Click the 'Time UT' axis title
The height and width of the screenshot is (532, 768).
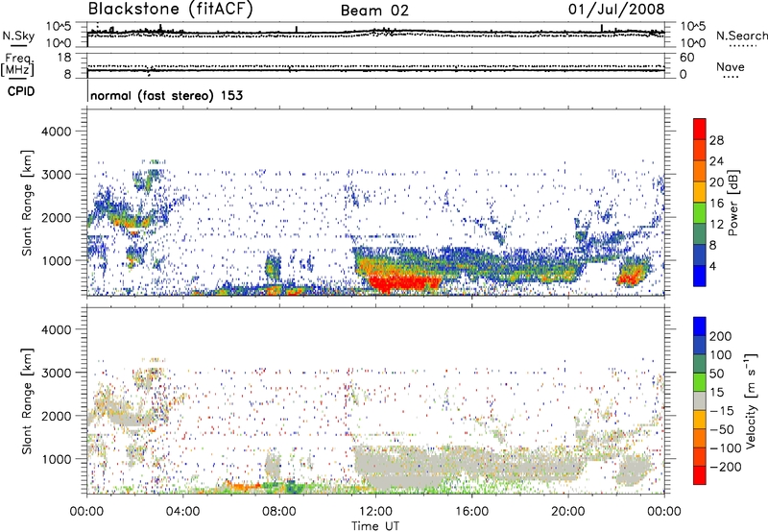[x=375, y=525]
